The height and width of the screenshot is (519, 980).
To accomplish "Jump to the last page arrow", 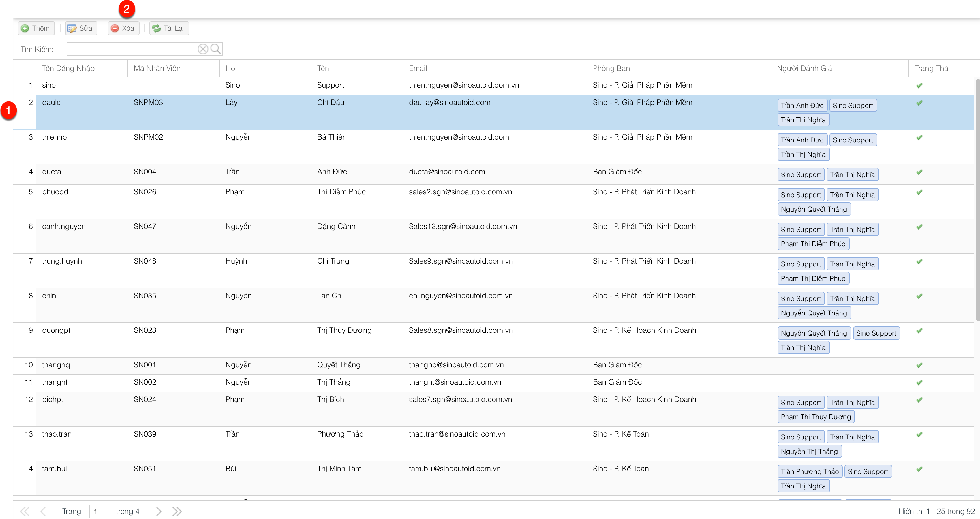I will pos(177,512).
